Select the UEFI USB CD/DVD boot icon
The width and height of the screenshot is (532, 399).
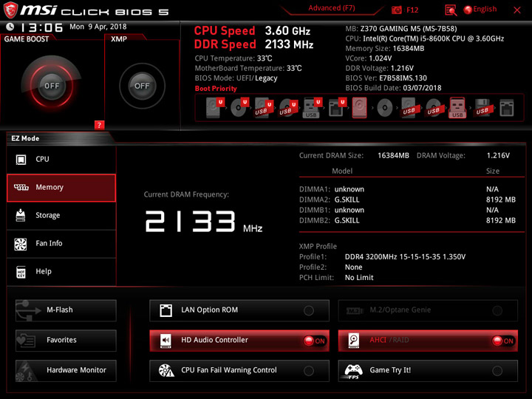[288, 108]
